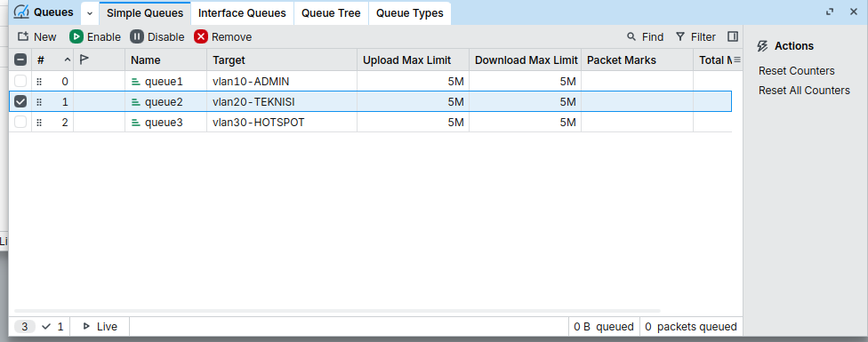Check the queue3 row checkbox
The image size is (868, 342).
point(20,122)
